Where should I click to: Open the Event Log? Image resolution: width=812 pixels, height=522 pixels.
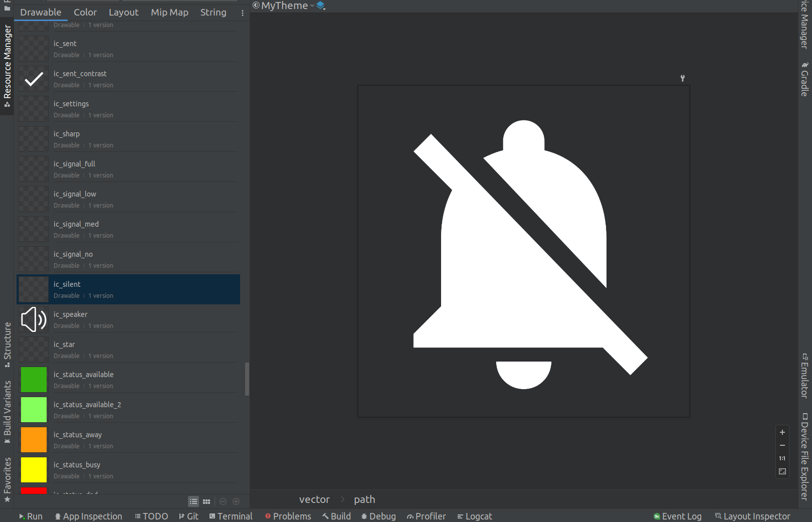click(677, 516)
